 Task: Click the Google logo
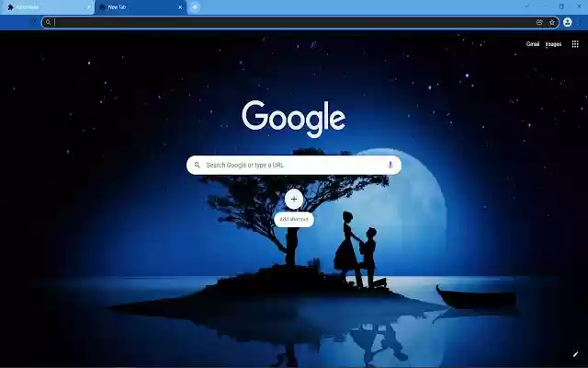coord(294,119)
